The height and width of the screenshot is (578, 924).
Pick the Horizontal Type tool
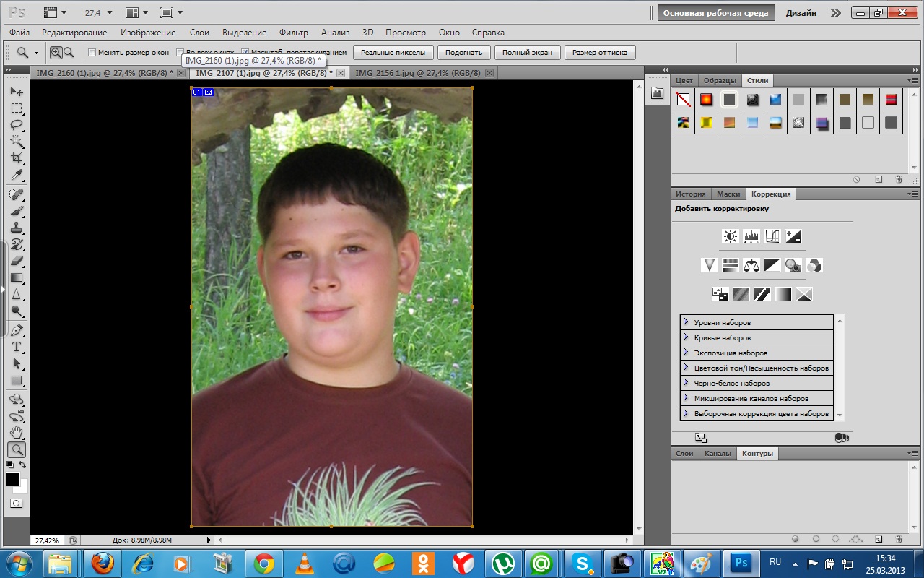pyautogui.click(x=16, y=347)
